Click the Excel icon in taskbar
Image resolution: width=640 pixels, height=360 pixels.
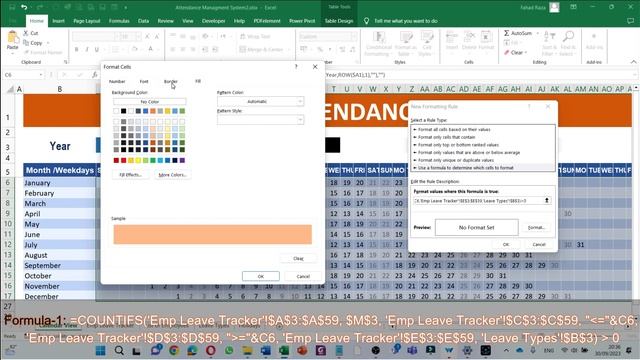284,350
